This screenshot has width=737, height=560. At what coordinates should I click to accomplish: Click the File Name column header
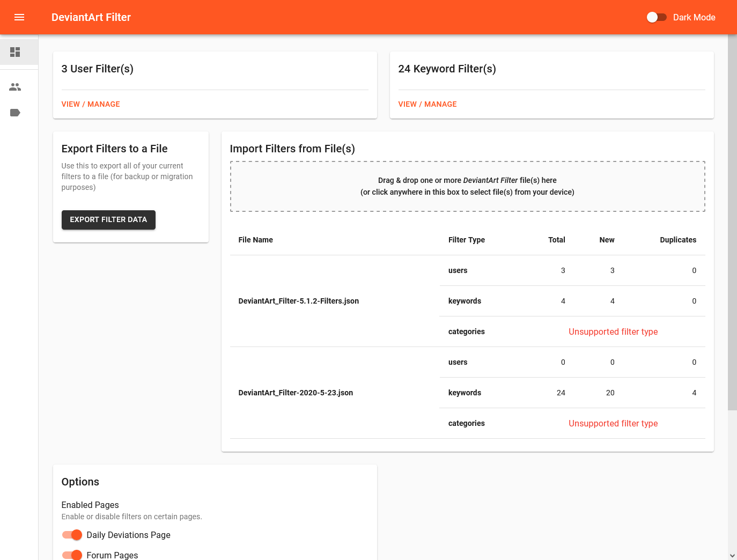point(255,240)
